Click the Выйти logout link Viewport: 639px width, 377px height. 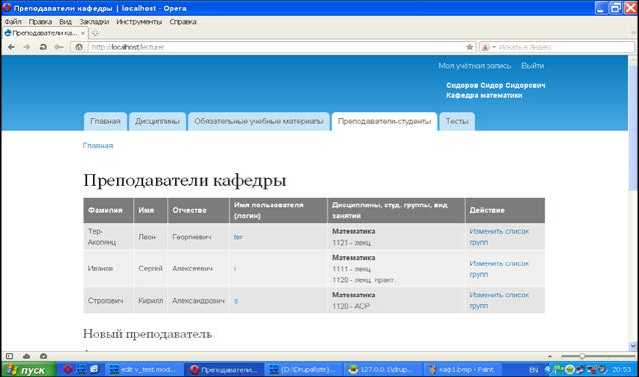(x=532, y=66)
